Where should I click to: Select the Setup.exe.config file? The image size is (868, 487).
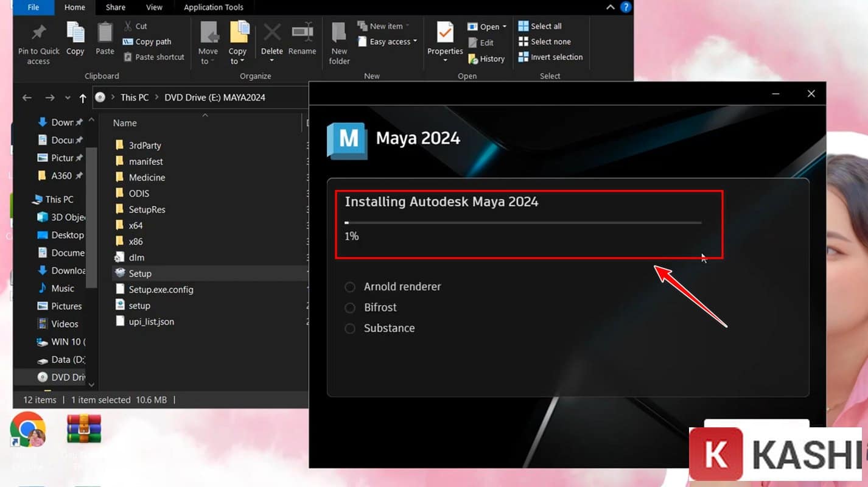pos(161,290)
